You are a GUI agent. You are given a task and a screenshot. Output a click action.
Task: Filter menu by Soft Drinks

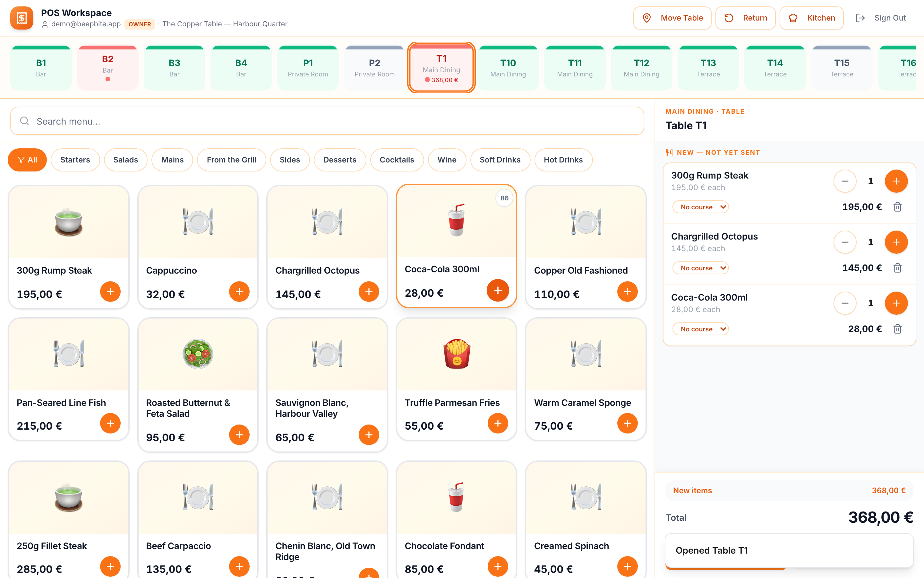click(500, 160)
